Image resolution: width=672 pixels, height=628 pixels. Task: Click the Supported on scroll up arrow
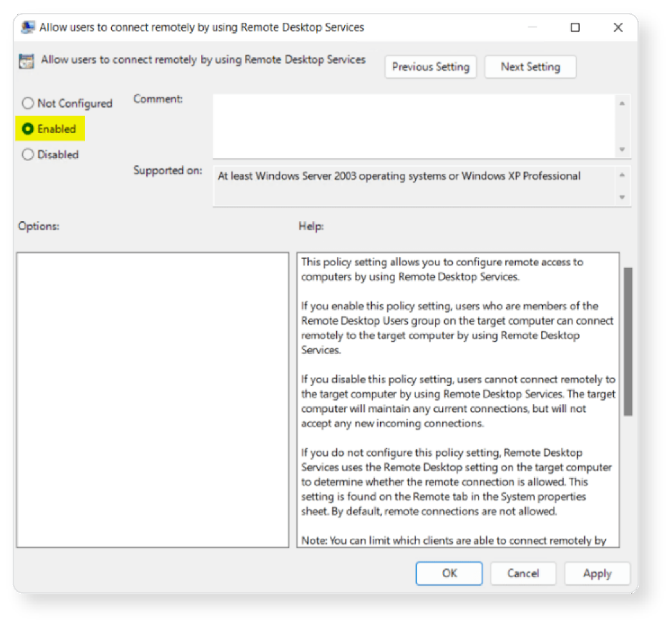[622, 175]
